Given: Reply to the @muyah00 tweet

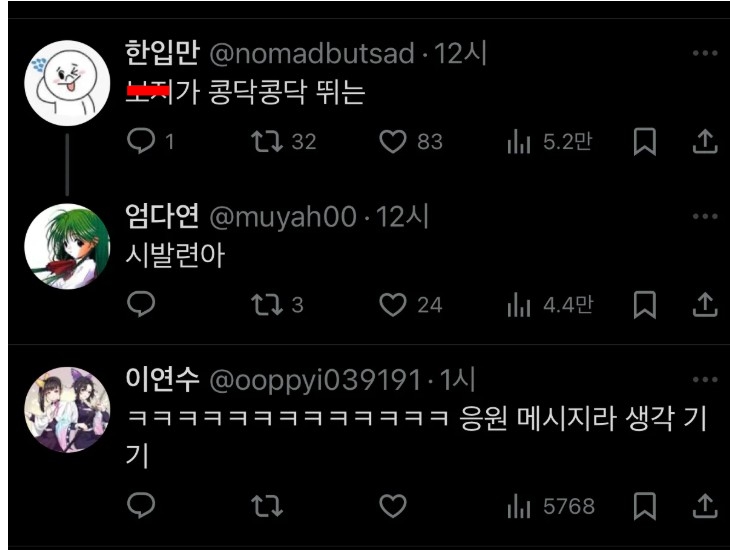Looking at the screenshot, I should pyautogui.click(x=141, y=304).
